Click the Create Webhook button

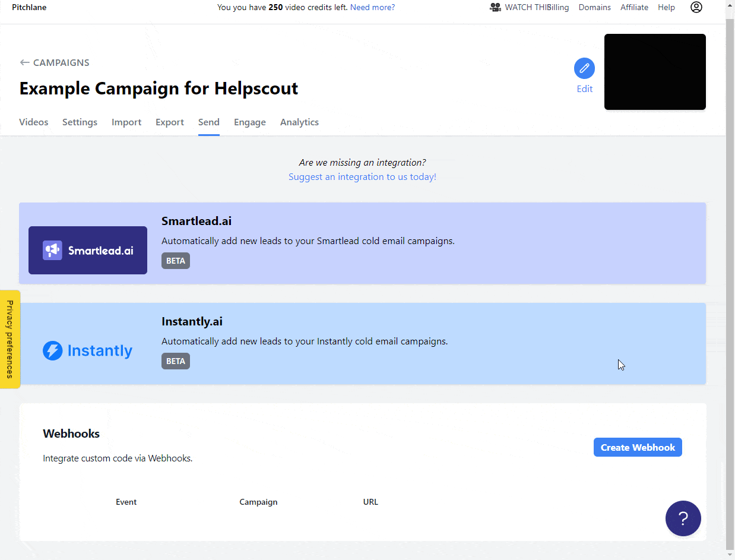point(638,447)
